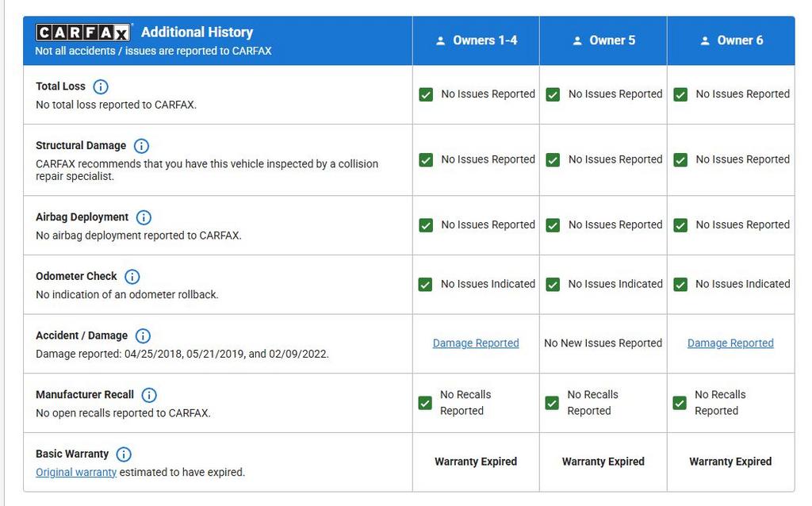The image size is (812, 506).
Task: Click the Basic Warranty row title
Action: pos(72,454)
